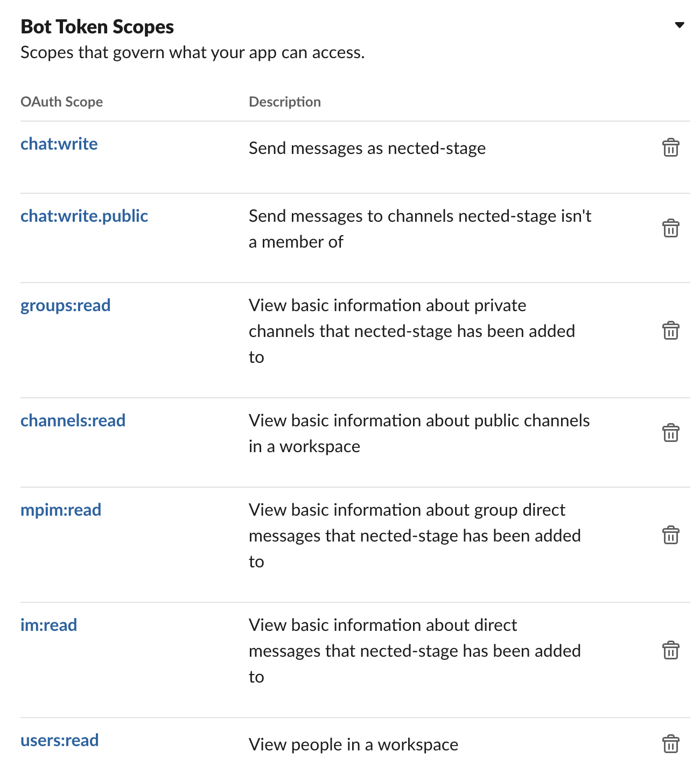700x766 pixels.
Task: Click the OAuth Scope column header
Action: [x=61, y=102]
